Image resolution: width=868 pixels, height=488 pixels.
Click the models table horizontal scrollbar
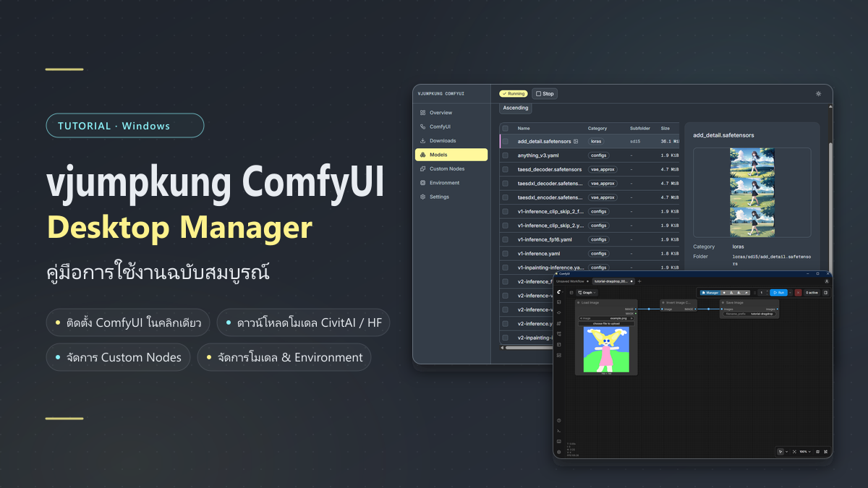click(x=529, y=347)
